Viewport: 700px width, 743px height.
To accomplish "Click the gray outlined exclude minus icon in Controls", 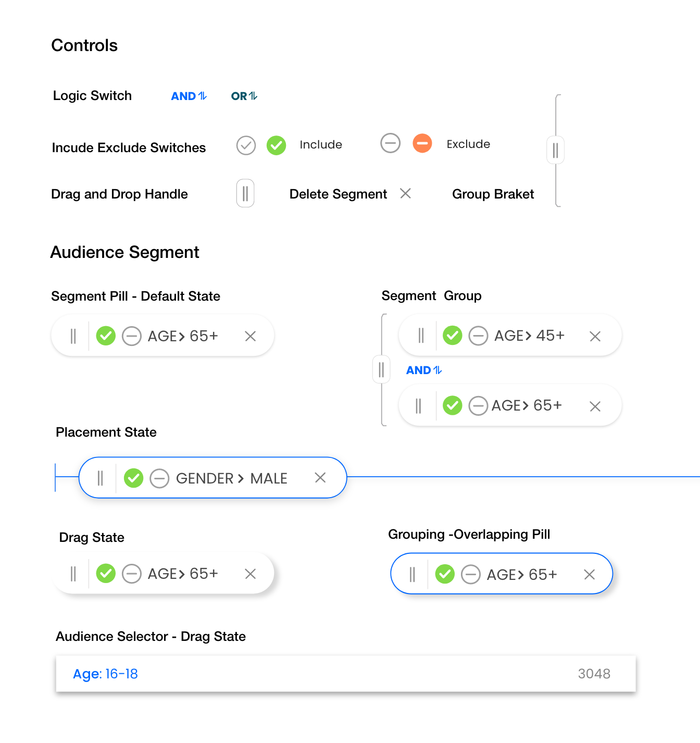I will [390, 143].
